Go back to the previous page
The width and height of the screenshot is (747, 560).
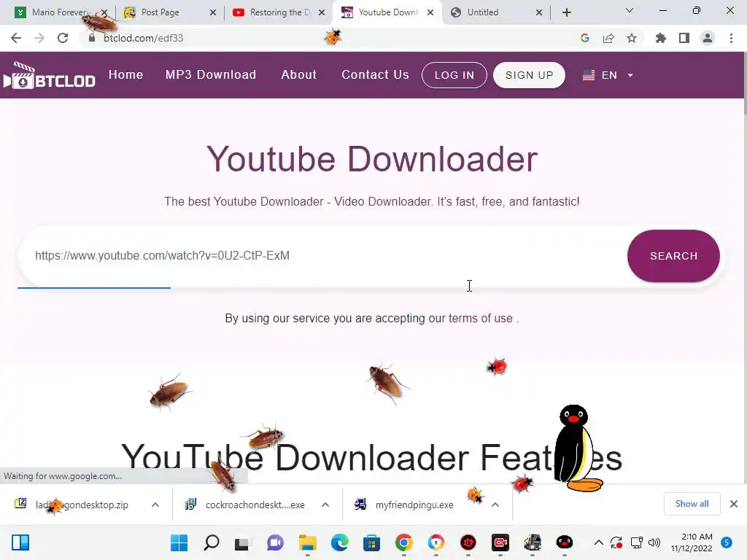[16, 38]
